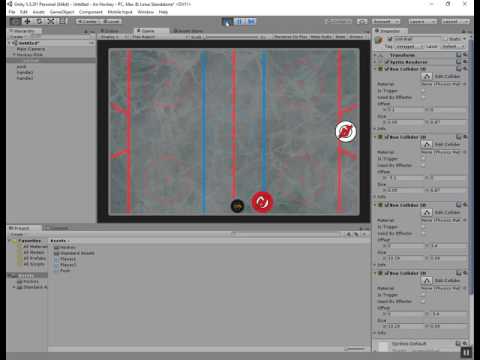
Task: Switch to the Console tab
Action: click(57, 228)
